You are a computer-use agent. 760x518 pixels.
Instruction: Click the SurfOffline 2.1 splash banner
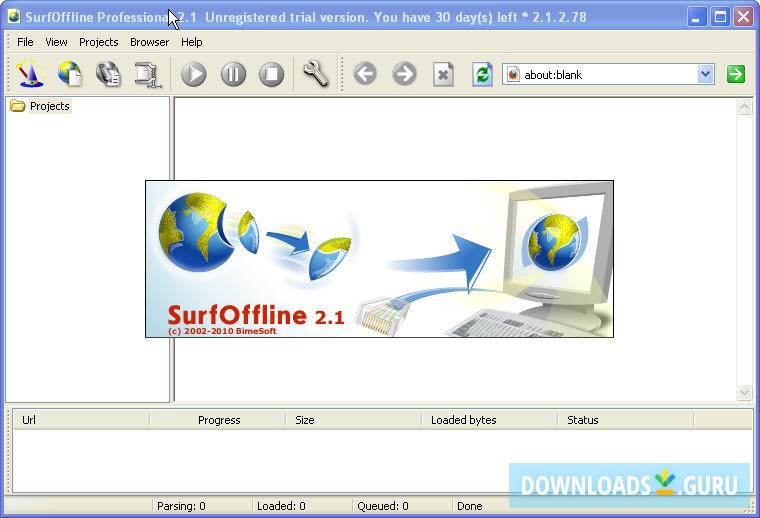[380, 259]
